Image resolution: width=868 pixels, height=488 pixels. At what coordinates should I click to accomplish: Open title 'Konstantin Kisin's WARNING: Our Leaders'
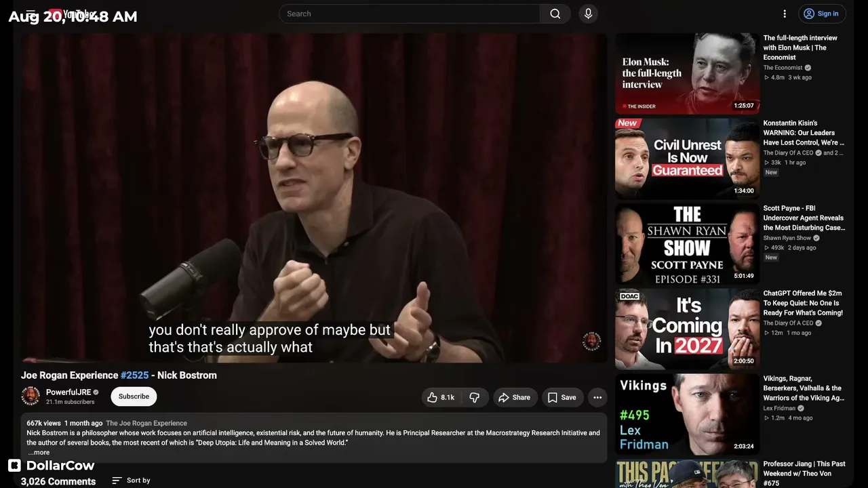[x=804, y=133]
